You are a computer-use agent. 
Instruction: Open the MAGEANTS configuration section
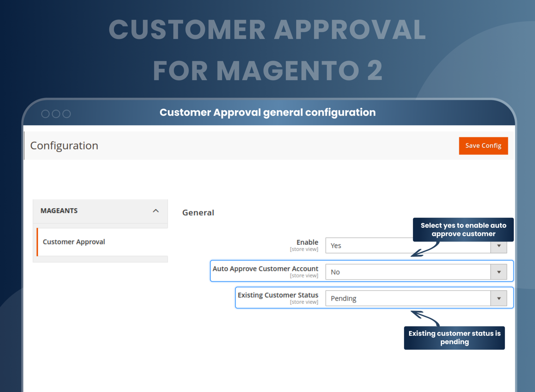[x=59, y=211]
